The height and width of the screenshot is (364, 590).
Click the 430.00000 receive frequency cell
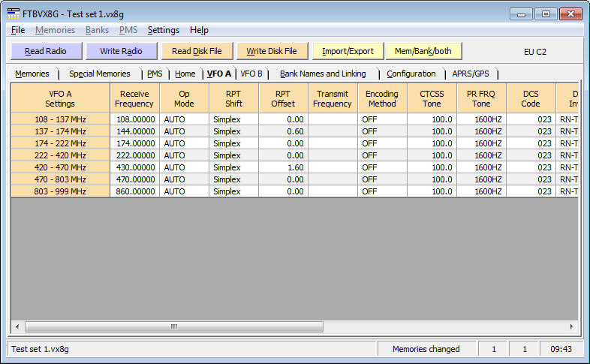135,167
